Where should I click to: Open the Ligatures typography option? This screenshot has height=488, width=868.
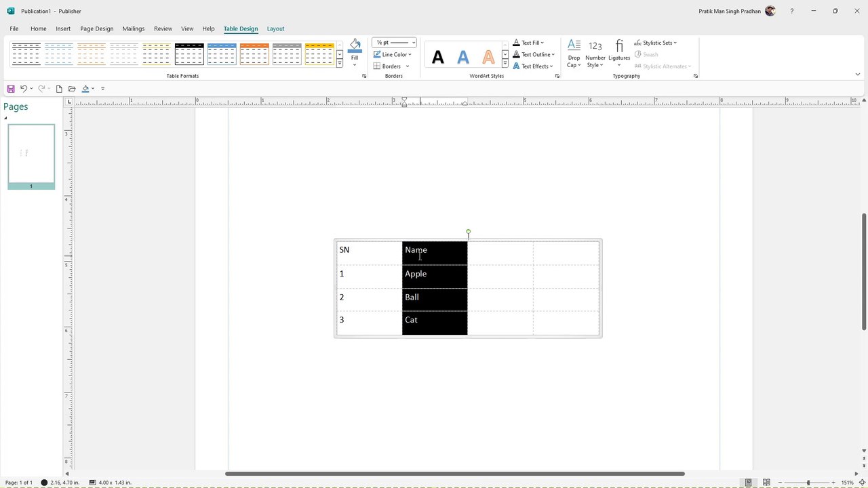[x=619, y=54]
